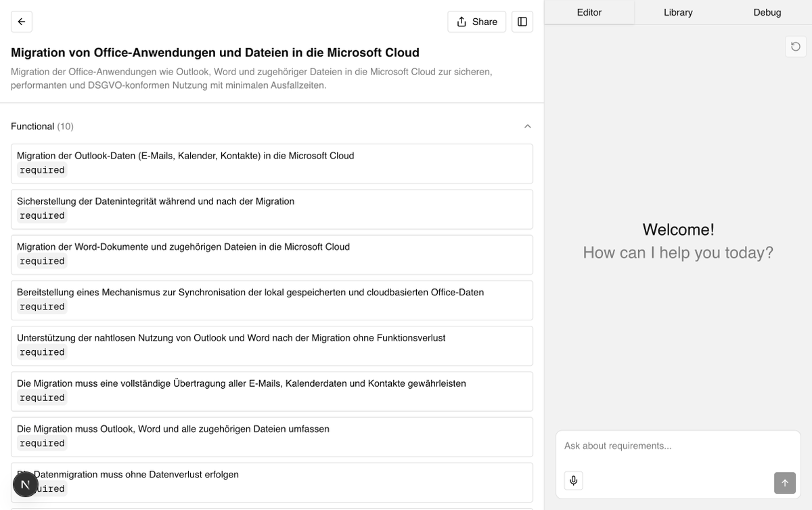Select requirement Sicherstellung der Datenintegrität
Image resolution: width=812 pixels, height=510 pixels.
pos(272,209)
